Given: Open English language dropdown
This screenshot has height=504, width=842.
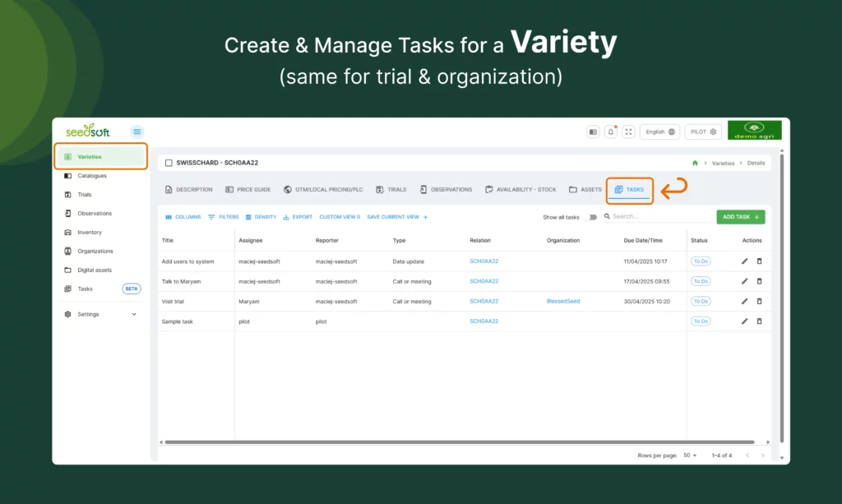Looking at the screenshot, I should pos(660,132).
